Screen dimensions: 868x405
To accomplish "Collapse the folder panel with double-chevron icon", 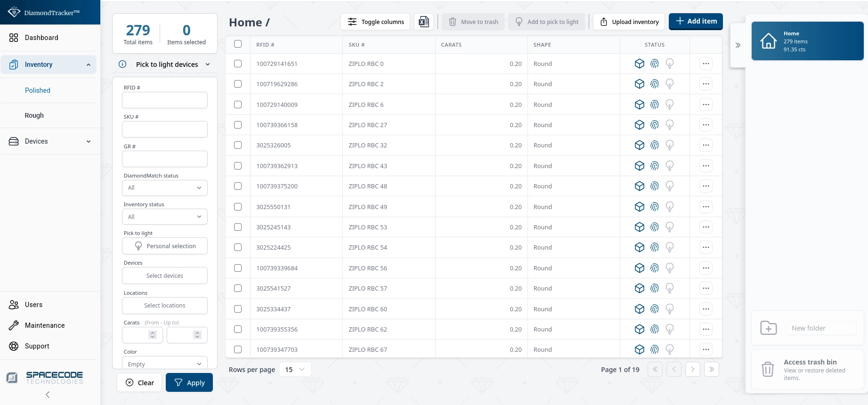I will pos(738,45).
